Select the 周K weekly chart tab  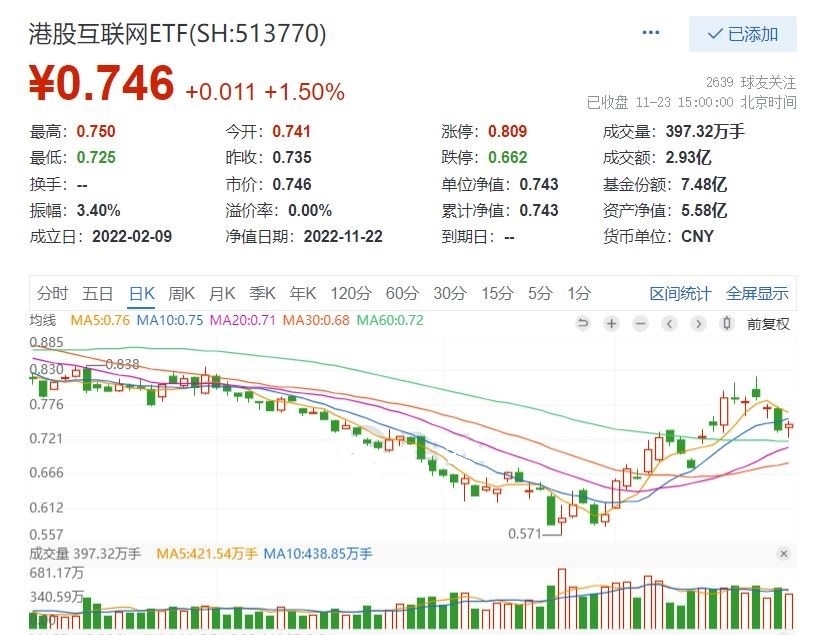(x=181, y=293)
